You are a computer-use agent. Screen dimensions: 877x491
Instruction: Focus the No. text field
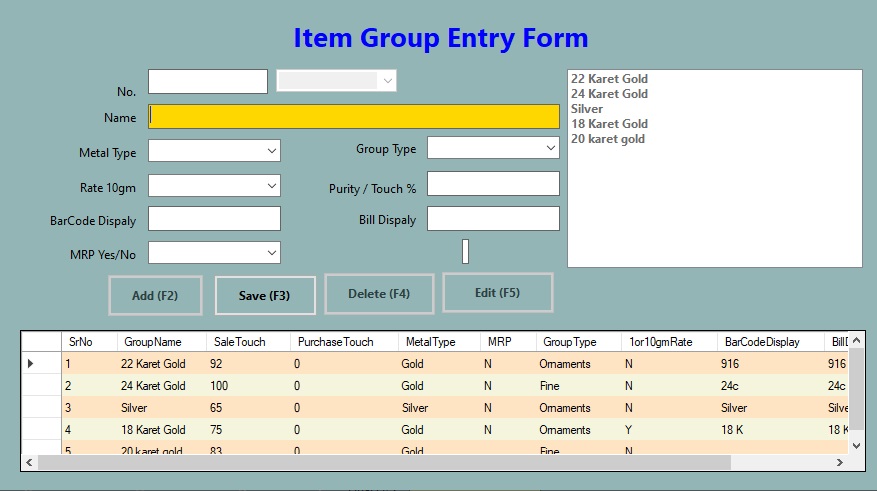coord(208,81)
